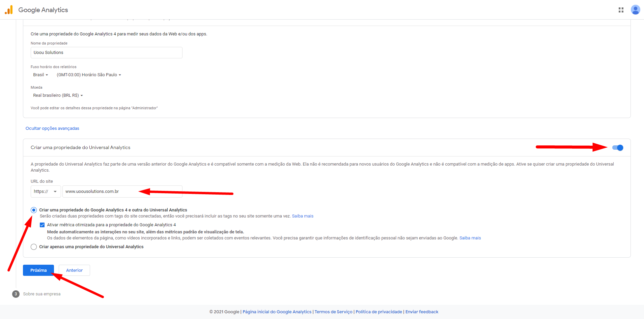Open the Google apps grid icon
Image resolution: width=644 pixels, height=319 pixels.
point(621,10)
